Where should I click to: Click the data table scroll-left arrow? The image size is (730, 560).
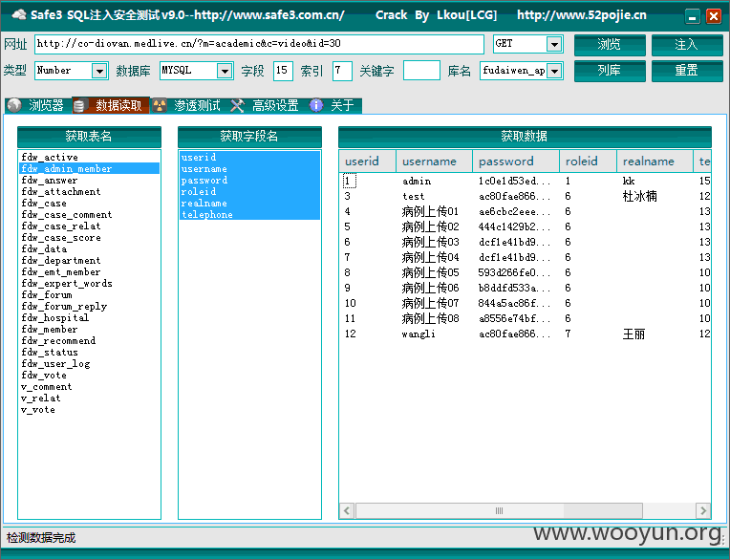tap(347, 510)
